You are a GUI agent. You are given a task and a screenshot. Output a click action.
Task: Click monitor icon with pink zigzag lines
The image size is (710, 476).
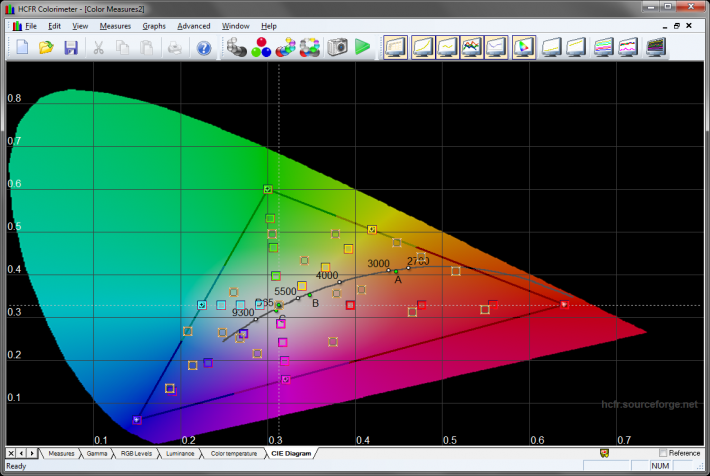pos(628,47)
